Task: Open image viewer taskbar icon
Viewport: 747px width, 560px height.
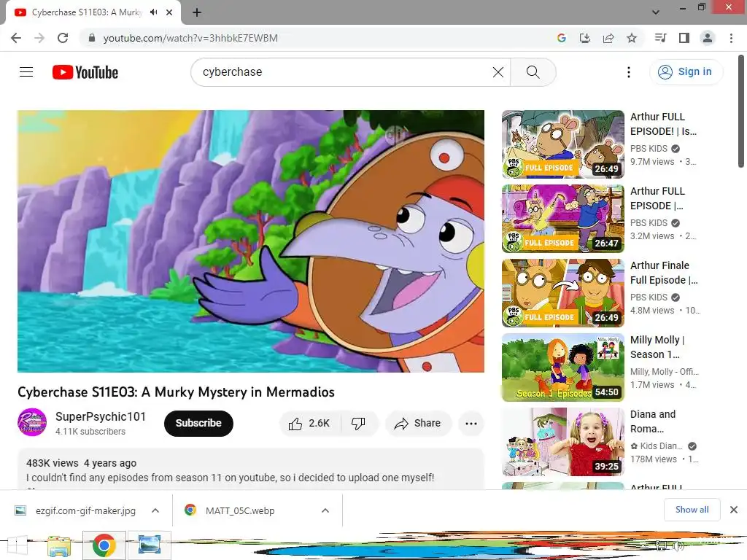Action: coord(149,545)
